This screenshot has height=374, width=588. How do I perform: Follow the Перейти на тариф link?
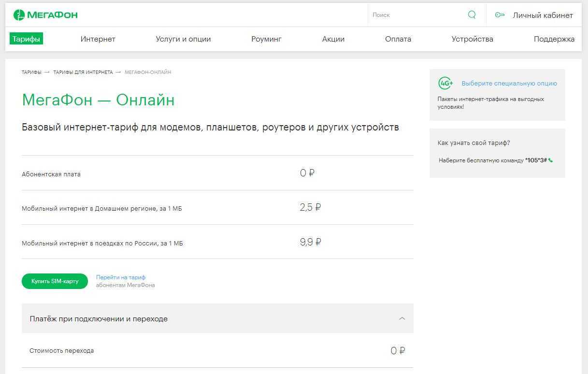pos(121,277)
